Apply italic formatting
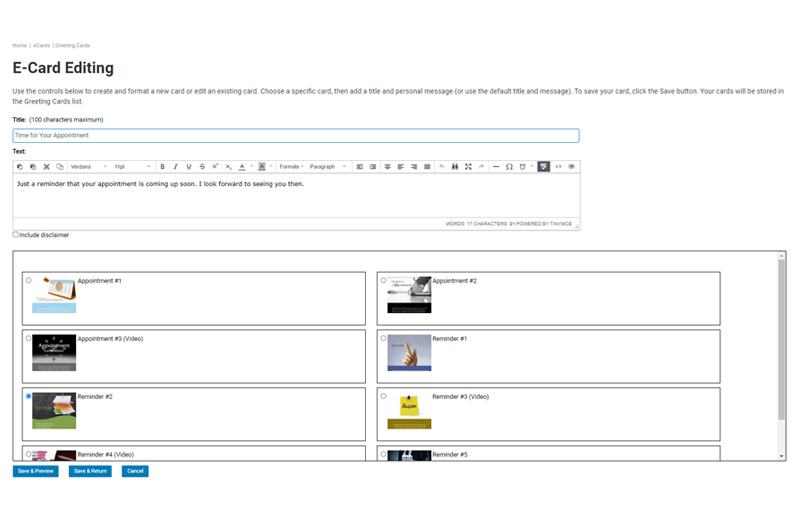 coord(175,167)
